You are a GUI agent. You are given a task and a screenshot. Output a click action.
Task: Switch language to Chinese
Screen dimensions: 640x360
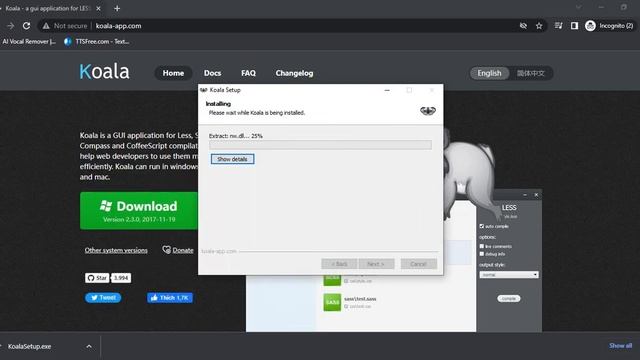tap(531, 73)
